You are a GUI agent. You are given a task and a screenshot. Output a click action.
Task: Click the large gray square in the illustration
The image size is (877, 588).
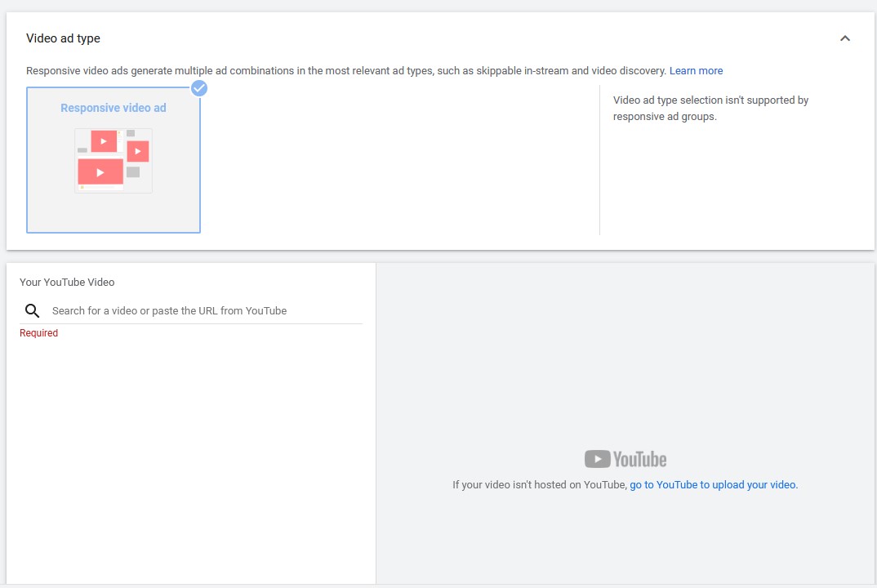(x=133, y=172)
